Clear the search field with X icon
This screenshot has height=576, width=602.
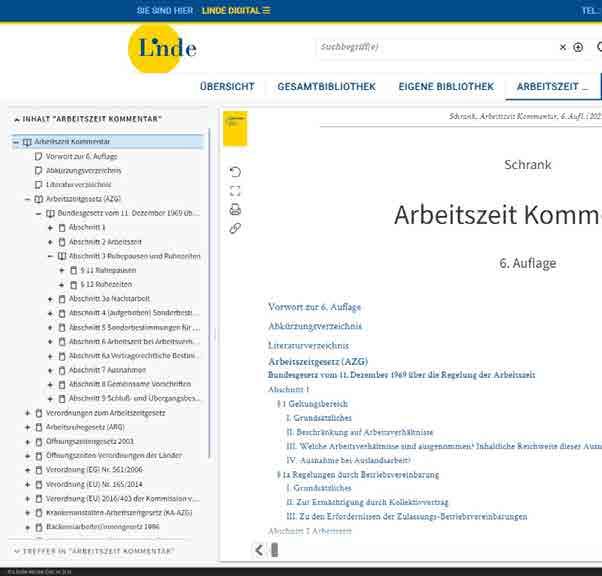click(x=563, y=47)
